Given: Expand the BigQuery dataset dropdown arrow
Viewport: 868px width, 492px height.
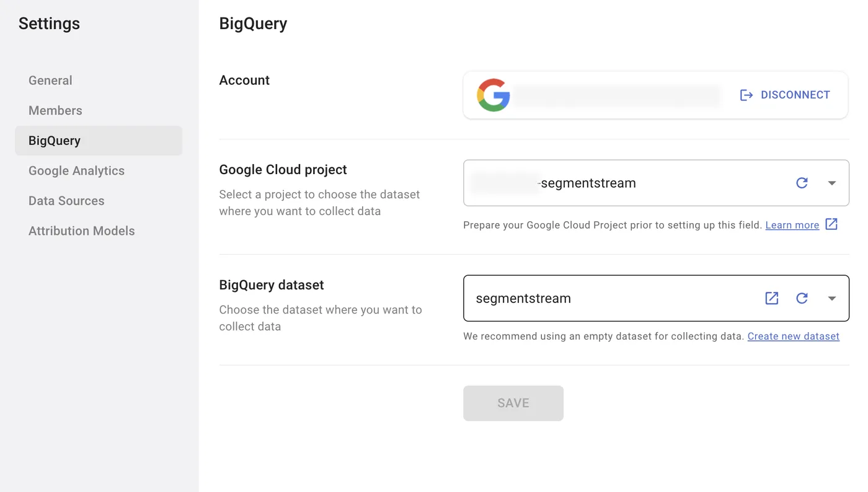Looking at the screenshot, I should click(x=832, y=298).
